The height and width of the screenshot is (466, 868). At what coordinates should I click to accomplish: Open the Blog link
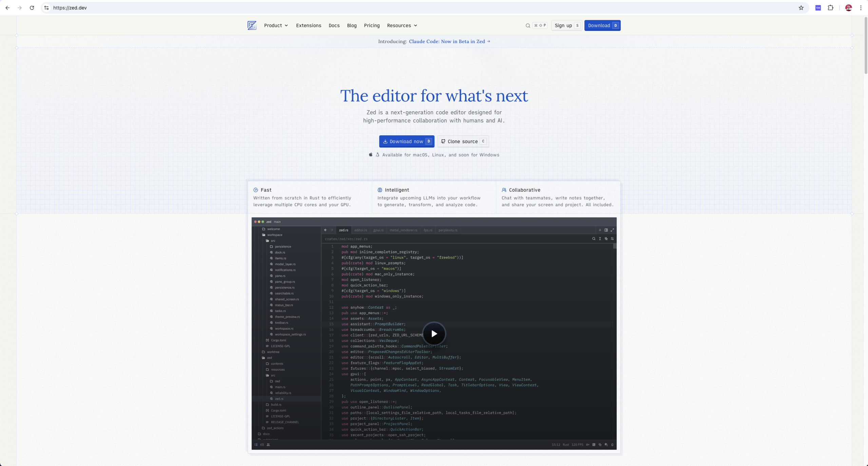click(352, 25)
